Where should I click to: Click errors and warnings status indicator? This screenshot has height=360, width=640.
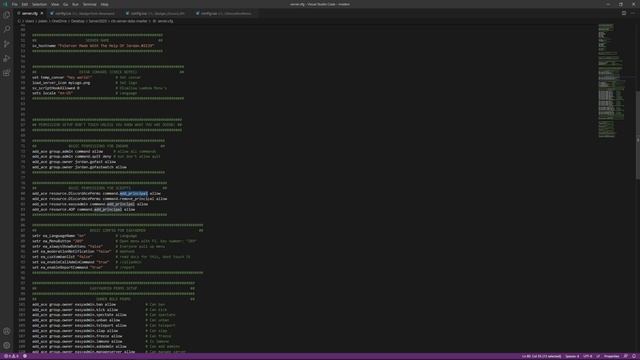coord(11,356)
